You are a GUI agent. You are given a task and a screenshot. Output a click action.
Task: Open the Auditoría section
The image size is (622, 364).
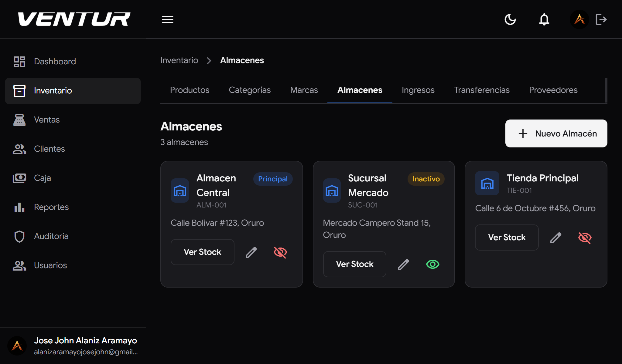point(51,236)
